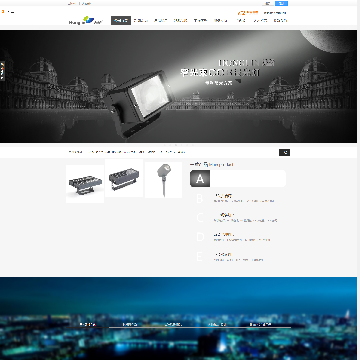Click the dark search button beside the breadcrumb
Screen dimensions: 360x360
284,152
